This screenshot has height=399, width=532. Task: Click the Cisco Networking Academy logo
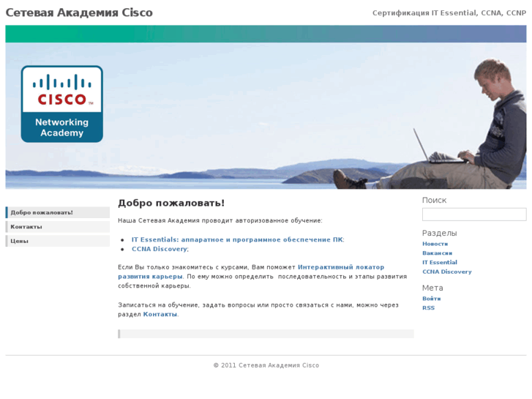click(x=61, y=104)
